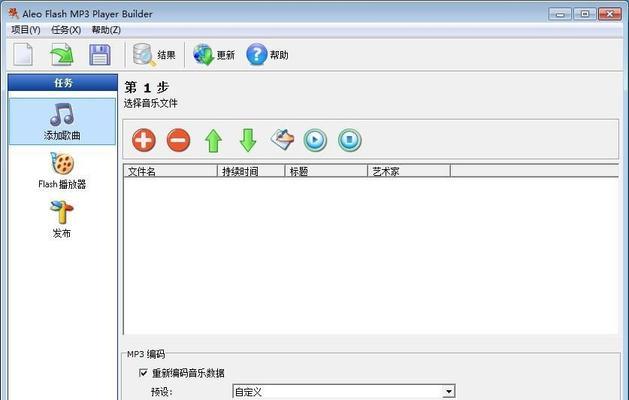Move song up with green up arrow
The width and height of the screenshot is (629, 400).
213,140
